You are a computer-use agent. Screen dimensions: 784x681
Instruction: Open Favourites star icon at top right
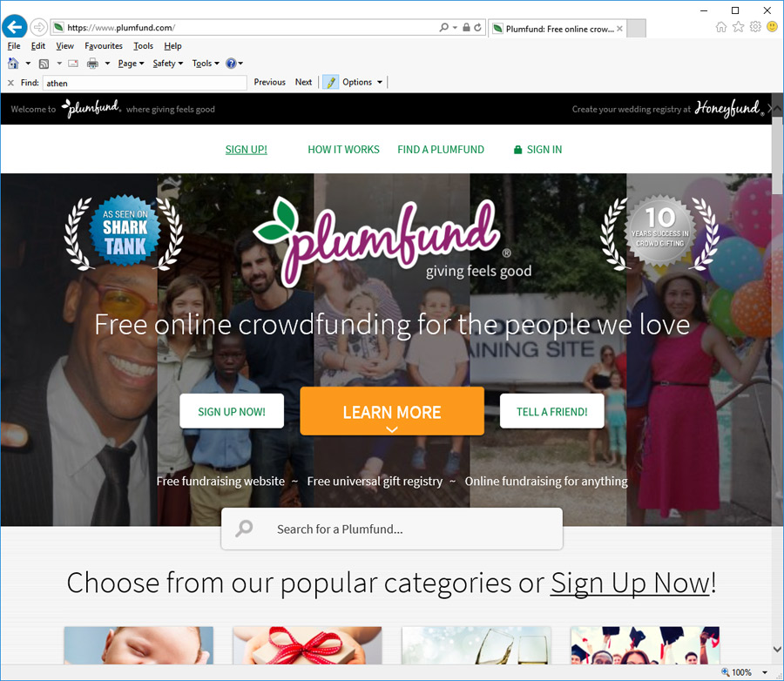click(738, 27)
